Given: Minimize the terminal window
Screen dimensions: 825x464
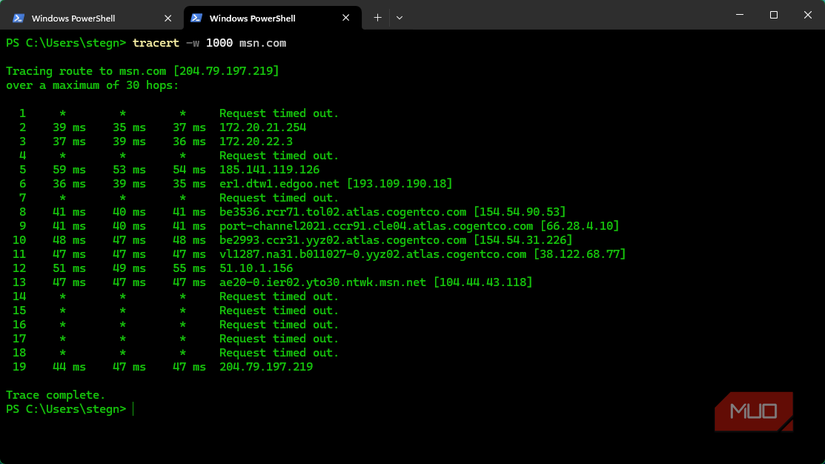Looking at the screenshot, I should click(x=739, y=15).
